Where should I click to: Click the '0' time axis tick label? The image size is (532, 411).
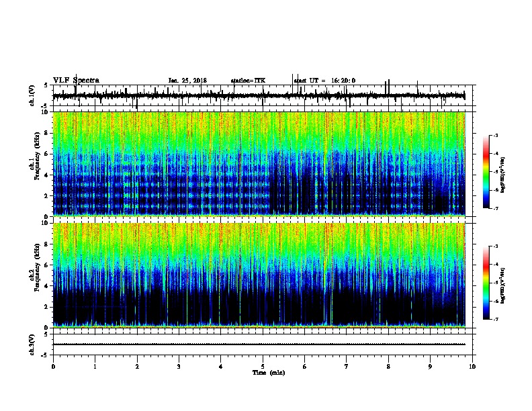click(53, 367)
